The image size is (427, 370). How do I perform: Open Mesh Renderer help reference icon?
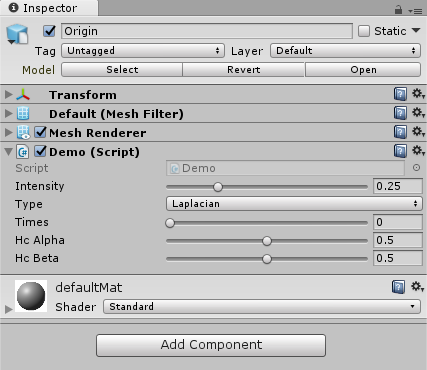coord(400,132)
